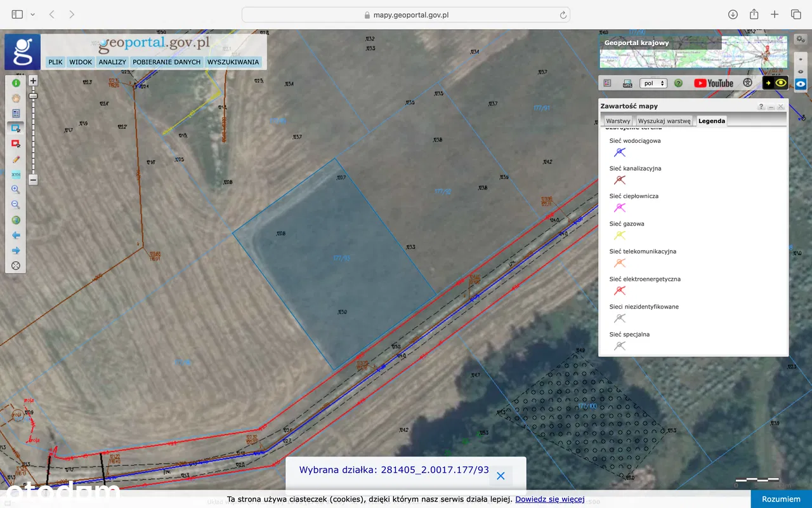Follow the 'Dowiedz się więcej' link
This screenshot has width=812, height=508.
(x=549, y=500)
